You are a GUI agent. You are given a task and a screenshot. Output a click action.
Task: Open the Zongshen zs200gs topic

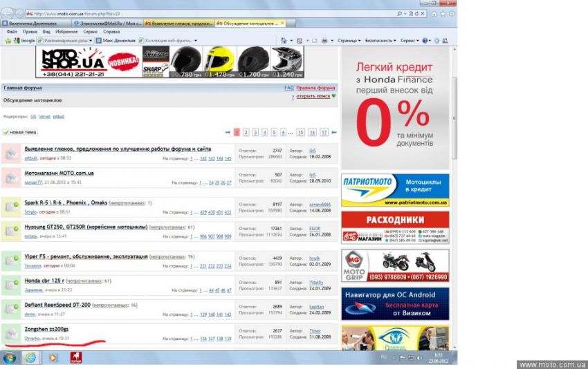pos(46,330)
